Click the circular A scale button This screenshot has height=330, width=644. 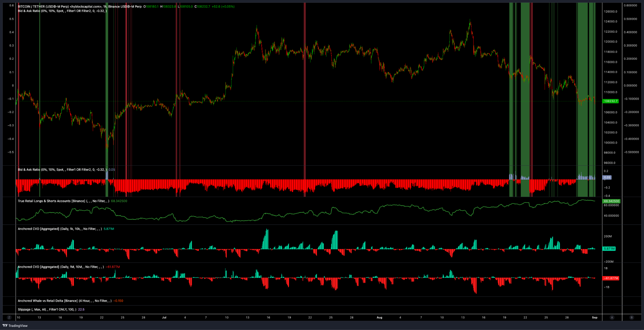[x=612, y=317]
